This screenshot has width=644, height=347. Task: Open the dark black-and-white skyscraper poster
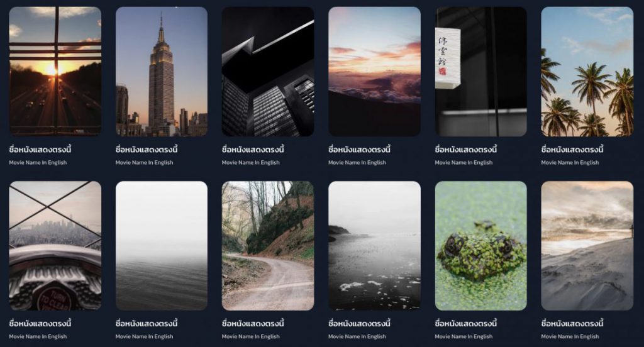(x=268, y=71)
